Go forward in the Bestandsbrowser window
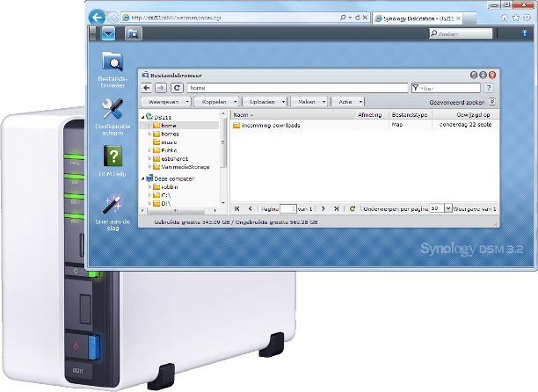The width and height of the screenshot is (538, 392). pos(161,88)
